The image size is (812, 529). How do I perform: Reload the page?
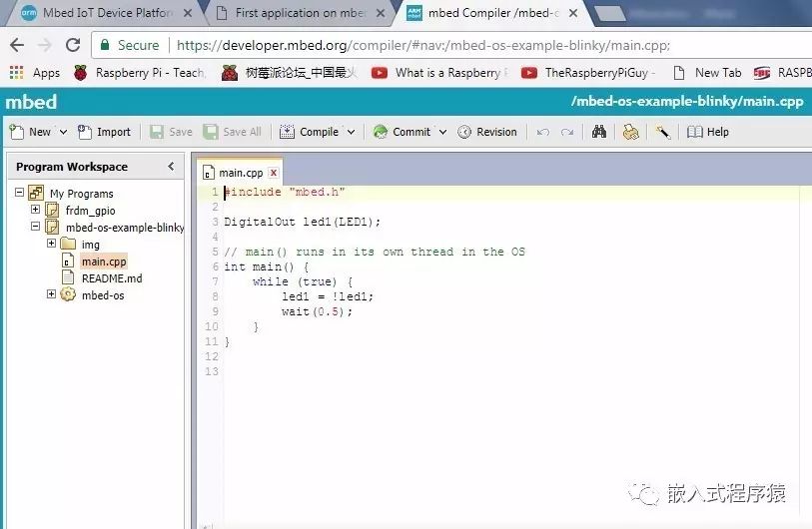[73, 45]
